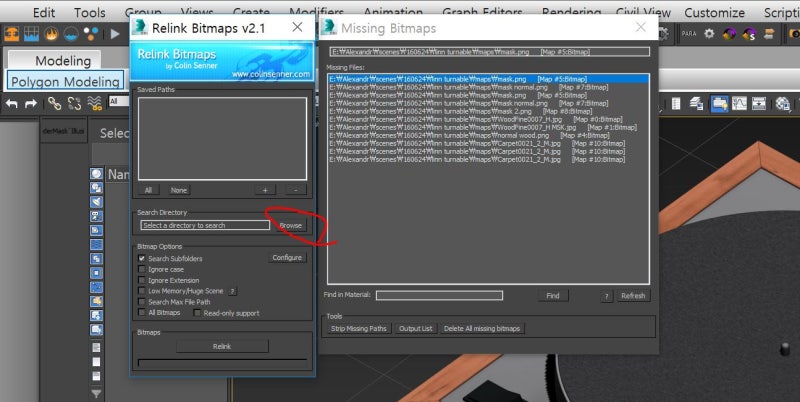The height and width of the screenshot is (402, 800).
Task: Select the WoodFine0007_H MSK.jpg Map #1 row
Action: click(x=488, y=128)
